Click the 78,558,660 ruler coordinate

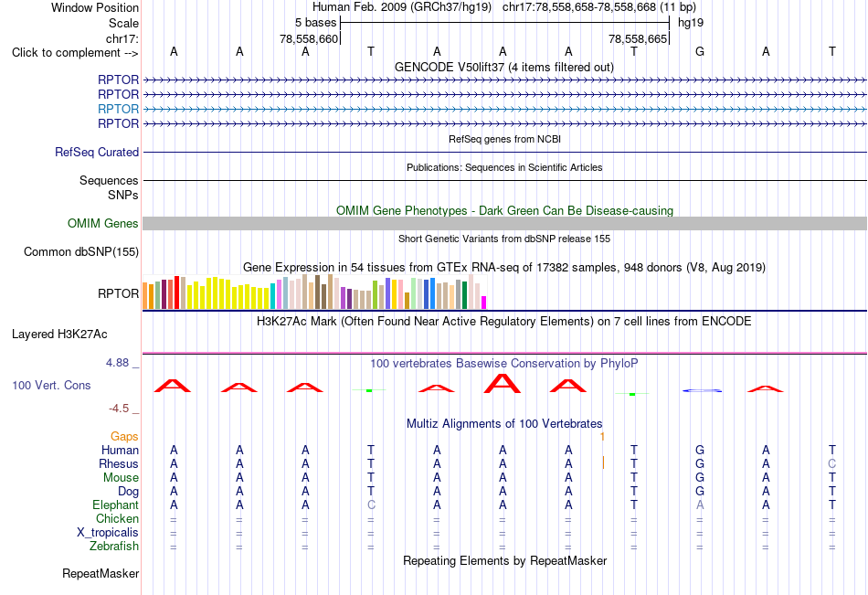tap(308, 38)
